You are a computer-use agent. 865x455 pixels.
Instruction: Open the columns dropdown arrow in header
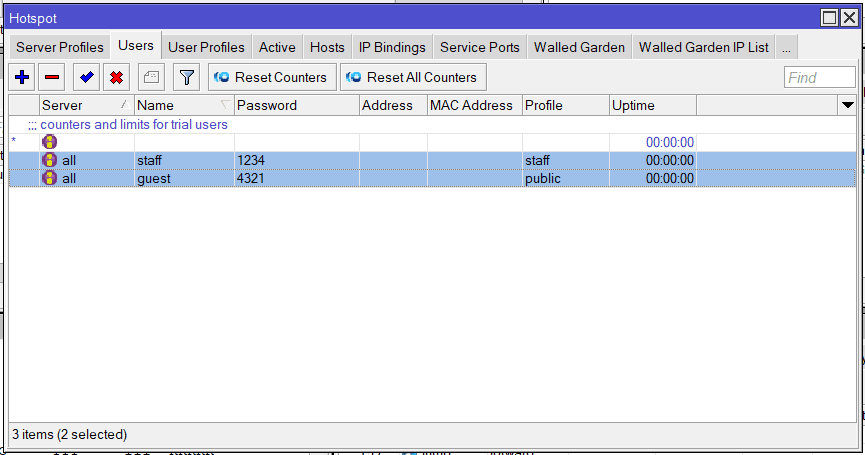847,105
